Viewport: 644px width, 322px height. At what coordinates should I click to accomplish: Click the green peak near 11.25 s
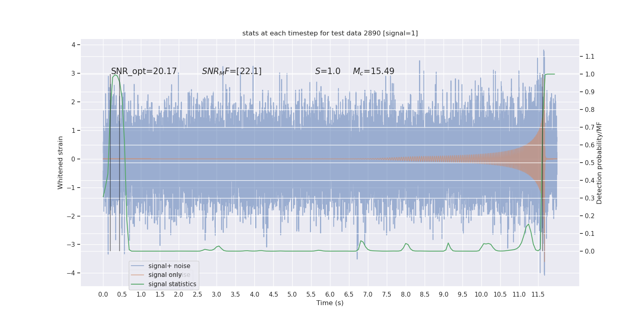(x=528, y=225)
